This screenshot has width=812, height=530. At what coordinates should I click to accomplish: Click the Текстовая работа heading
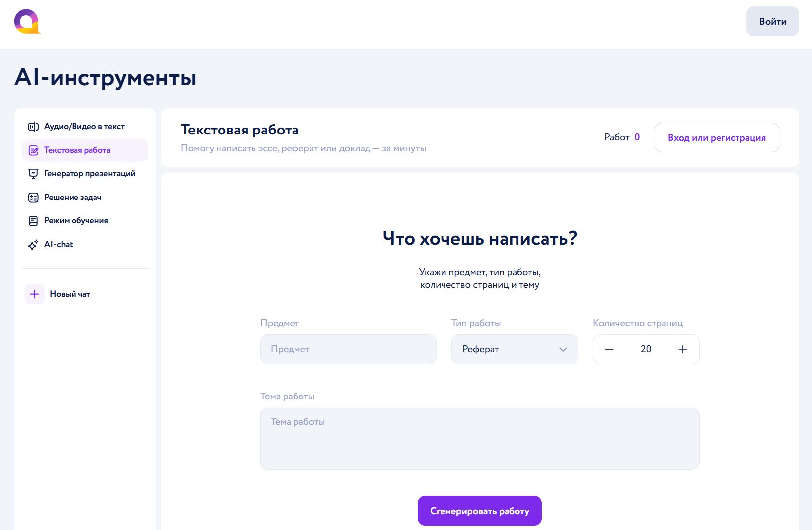(x=240, y=130)
